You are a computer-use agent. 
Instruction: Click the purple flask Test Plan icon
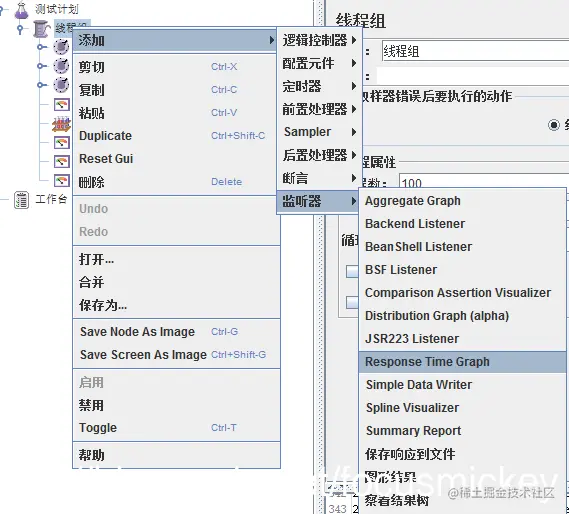click(21, 10)
